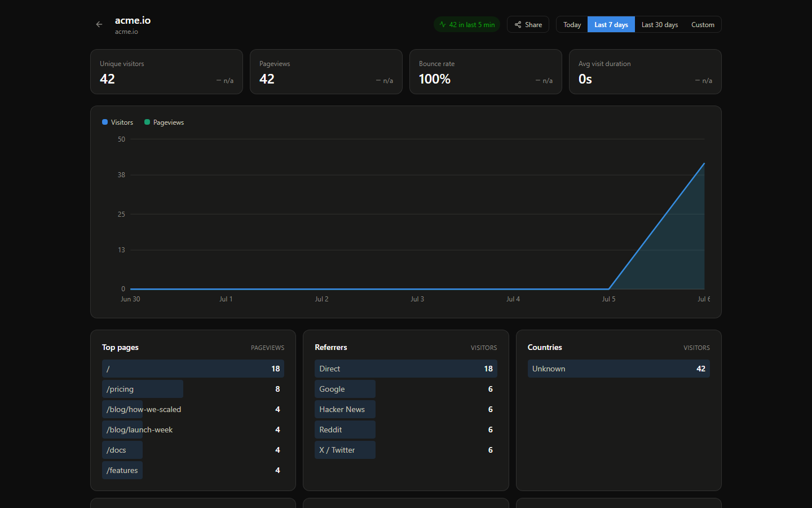Select the /pricing page row
This screenshot has width=812, height=508.
click(193, 389)
